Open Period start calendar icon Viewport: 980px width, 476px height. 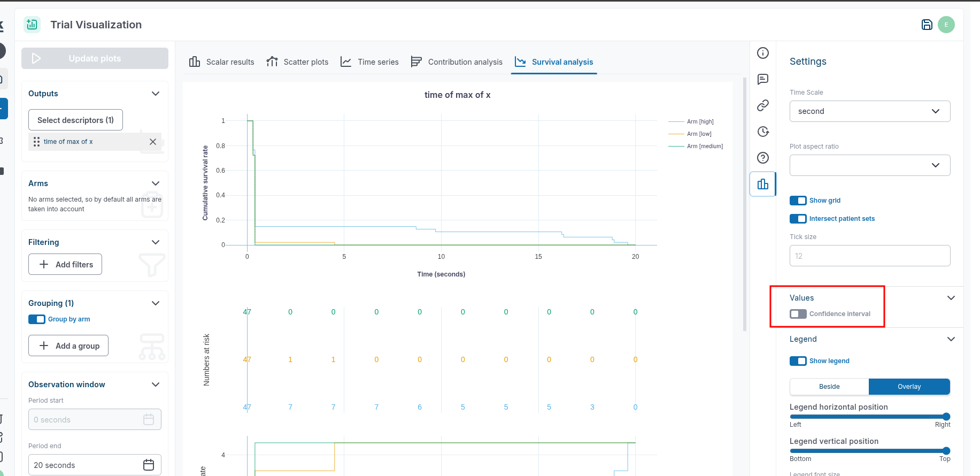coord(149,420)
